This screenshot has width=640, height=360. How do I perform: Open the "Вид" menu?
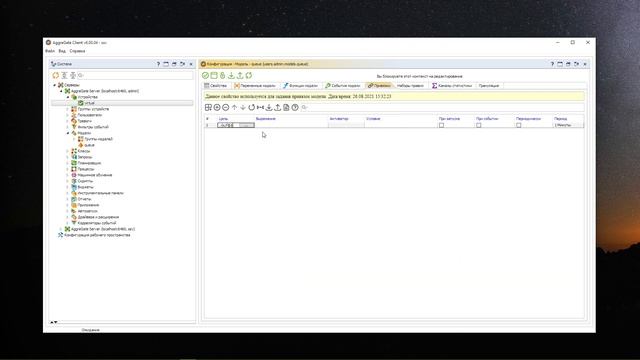62,51
